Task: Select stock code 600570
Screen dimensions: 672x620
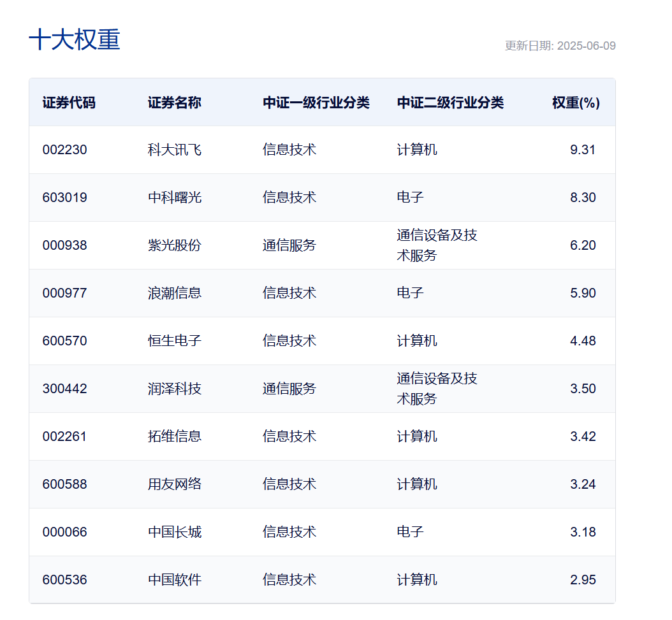Action: 65,341
